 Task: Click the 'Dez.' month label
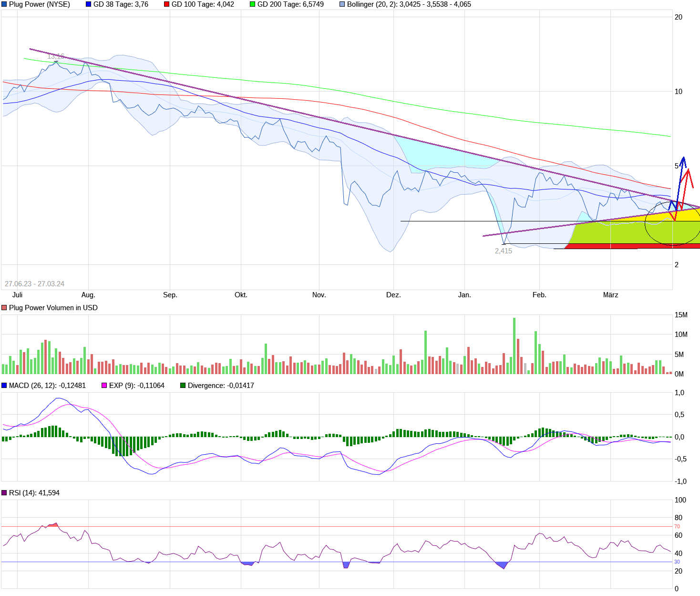pyautogui.click(x=393, y=295)
